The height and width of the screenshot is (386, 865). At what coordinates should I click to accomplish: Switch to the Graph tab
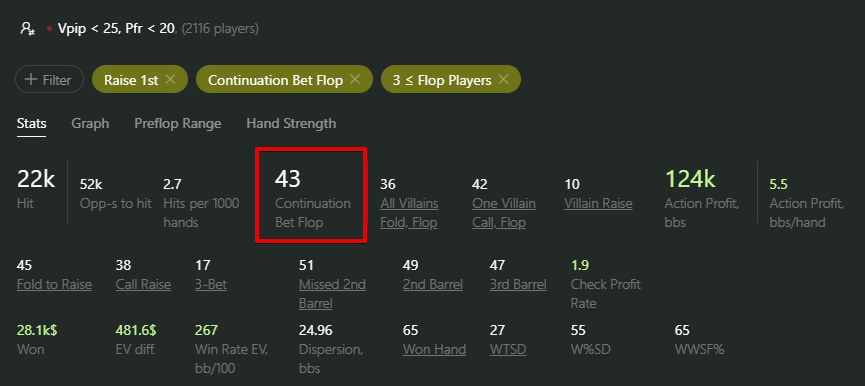click(90, 123)
